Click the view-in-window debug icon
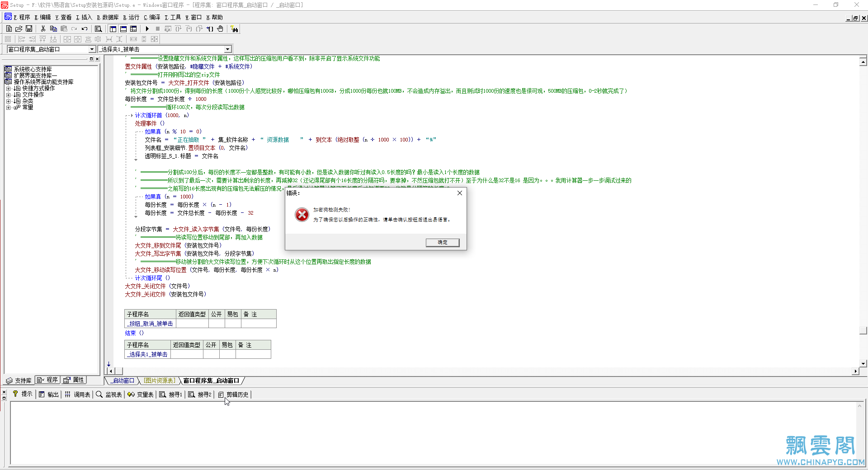Viewport: 868px width, 470px height. coord(168,28)
